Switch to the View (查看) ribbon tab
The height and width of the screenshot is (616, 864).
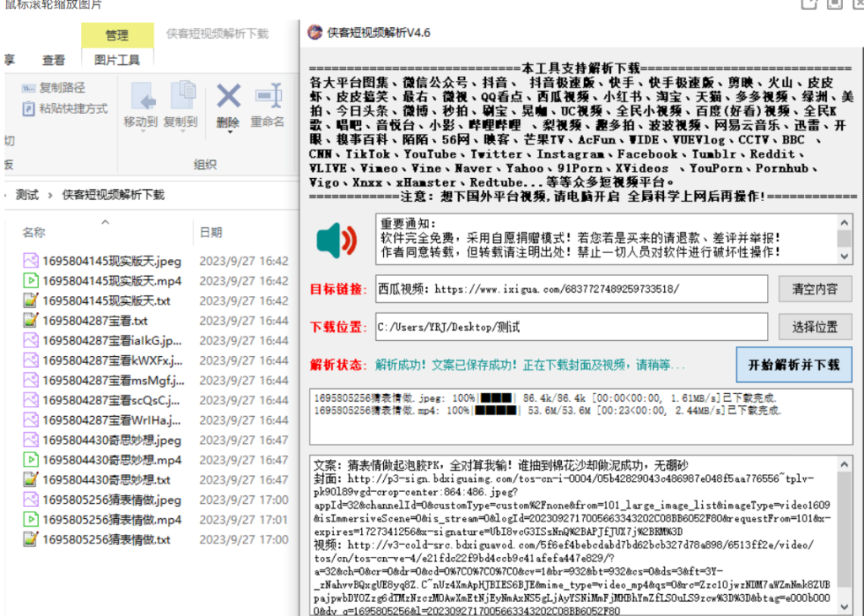click(54, 60)
